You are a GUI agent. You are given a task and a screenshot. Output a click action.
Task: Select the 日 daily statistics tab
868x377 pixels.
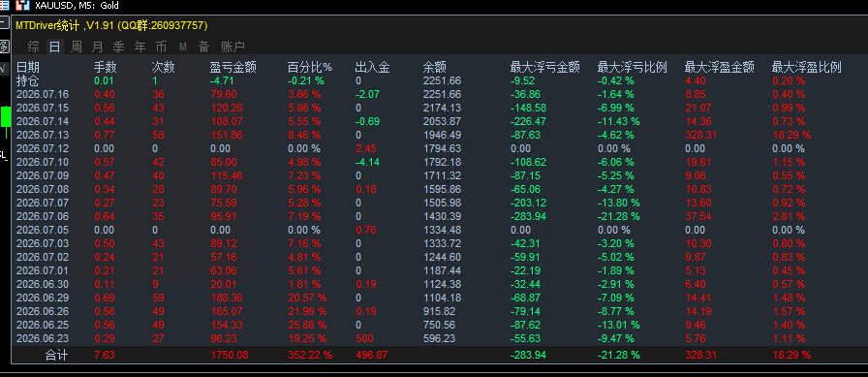54,47
